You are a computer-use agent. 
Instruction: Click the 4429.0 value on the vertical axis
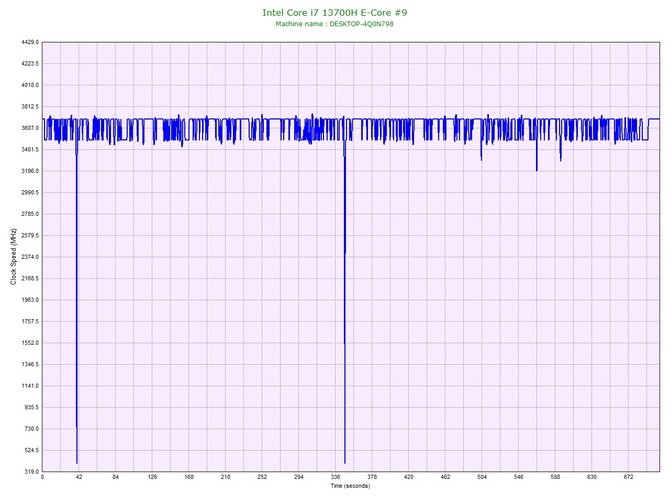click(30, 42)
